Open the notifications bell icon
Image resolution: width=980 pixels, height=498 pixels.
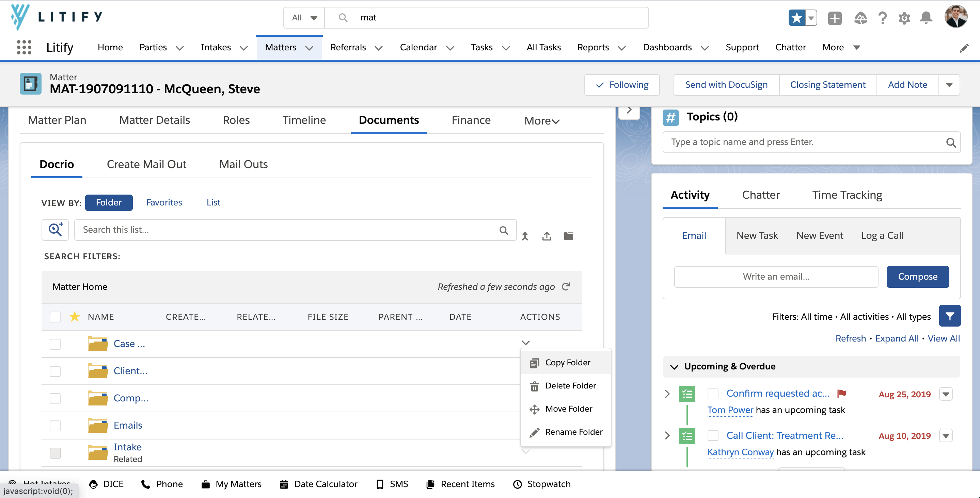click(926, 18)
